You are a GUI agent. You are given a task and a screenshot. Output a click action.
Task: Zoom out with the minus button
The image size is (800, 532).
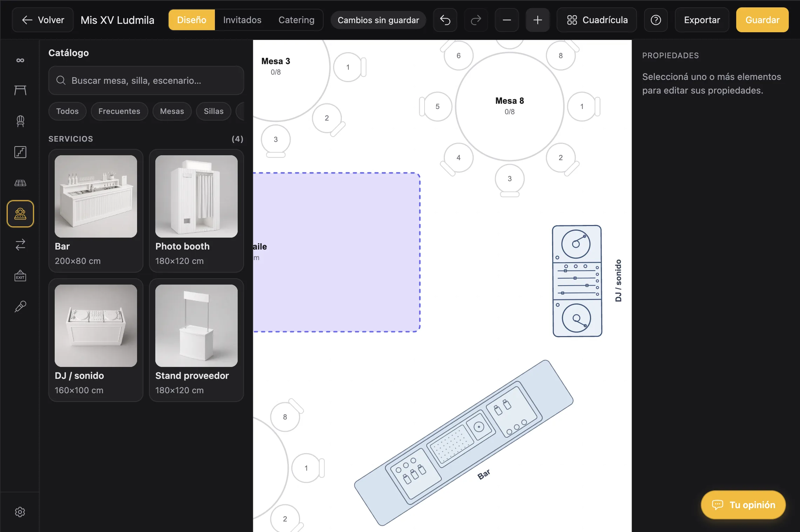coord(507,20)
